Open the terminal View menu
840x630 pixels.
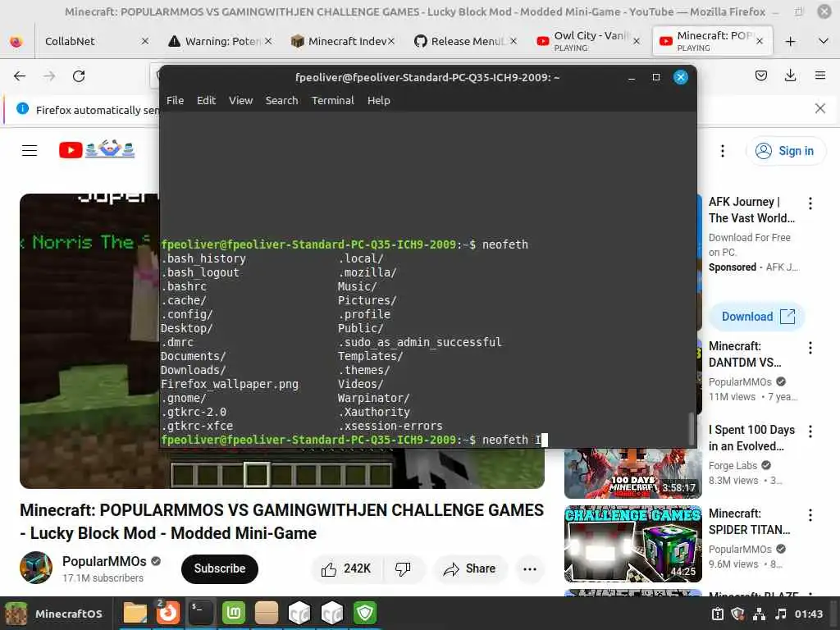(x=240, y=101)
